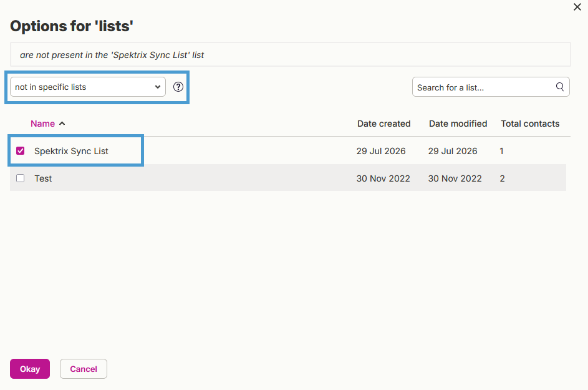Click the rule summary text box
The height and width of the screenshot is (390, 588).
tap(290, 55)
